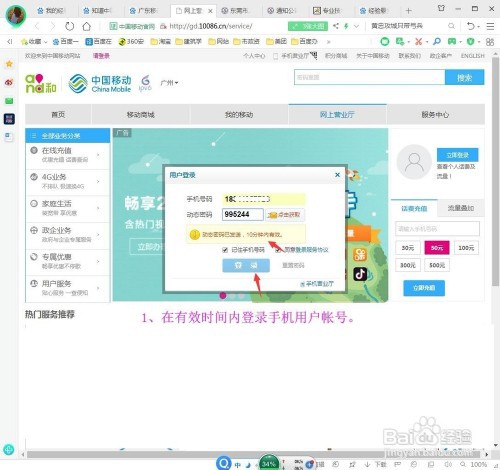Screen dimensions: 500x470
Task: Go to the browser home page icon
Action: tap(87, 26)
